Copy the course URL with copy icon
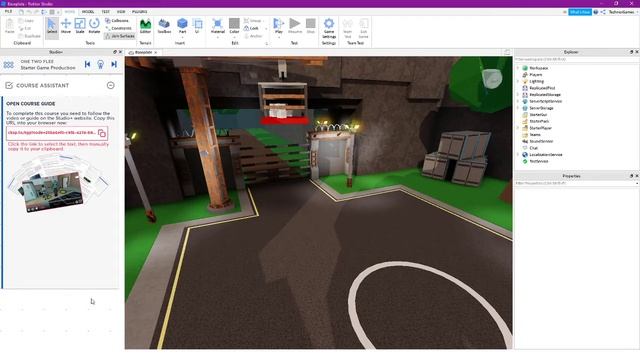 coord(102,133)
